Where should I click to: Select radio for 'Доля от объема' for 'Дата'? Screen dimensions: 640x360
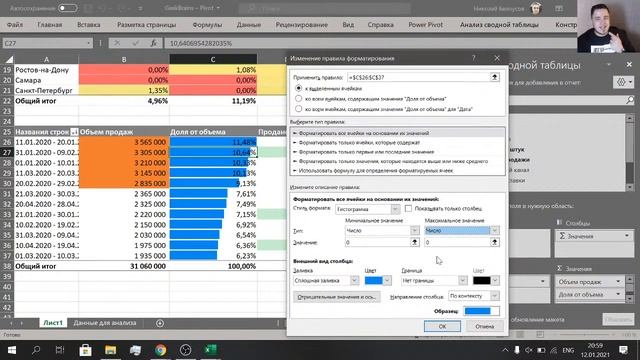(x=298, y=109)
